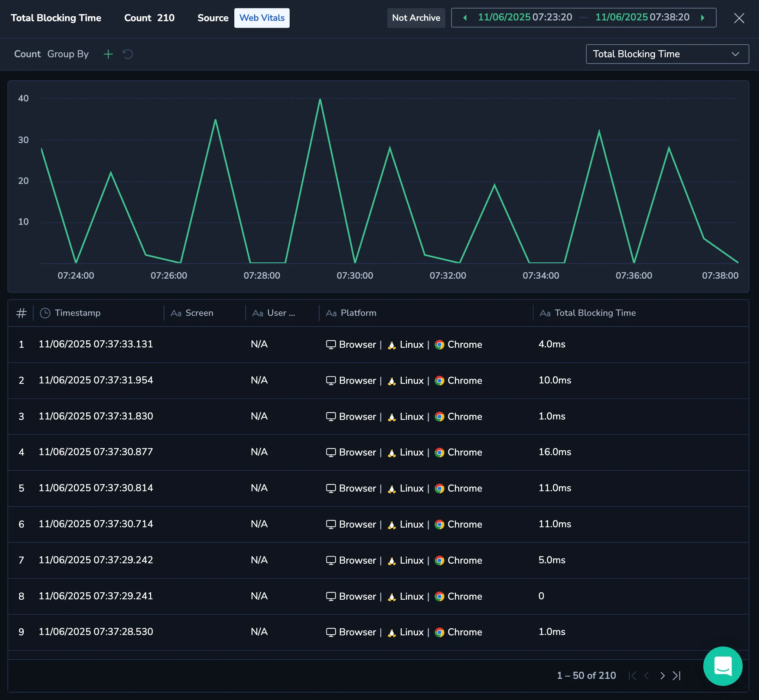This screenshot has height=700, width=759.
Task: Click N/A user value in row 7
Action: 259,560
